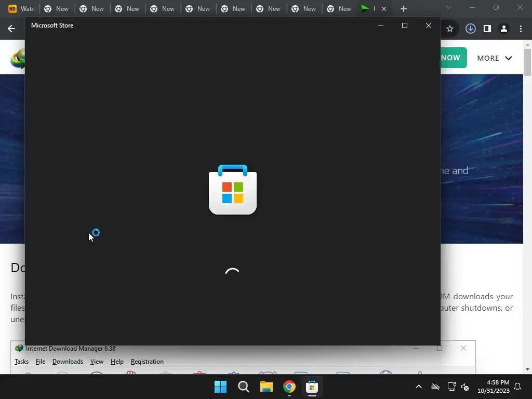Close the Microsoft Store window
The height and width of the screenshot is (399, 532).
pyautogui.click(x=429, y=25)
